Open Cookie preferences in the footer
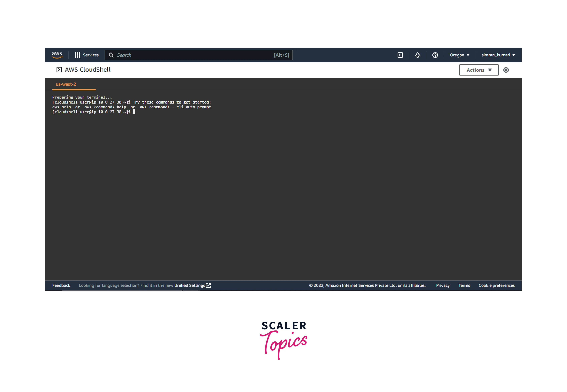This screenshot has width=567, height=392. coord(496,285)
